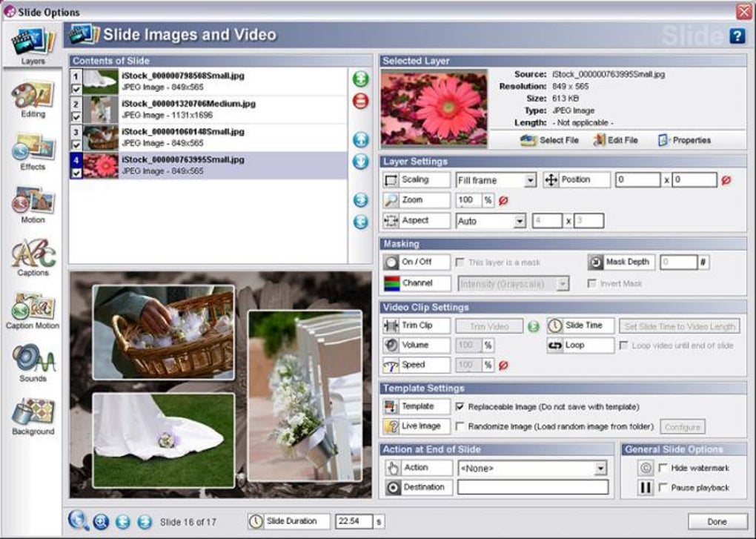The image size is (756, 539).
Task: Click the Destination text field
Action: (533, 487)
